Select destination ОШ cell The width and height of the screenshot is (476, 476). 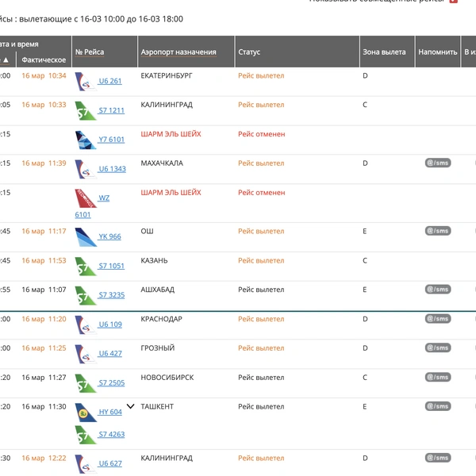[147, 232]
